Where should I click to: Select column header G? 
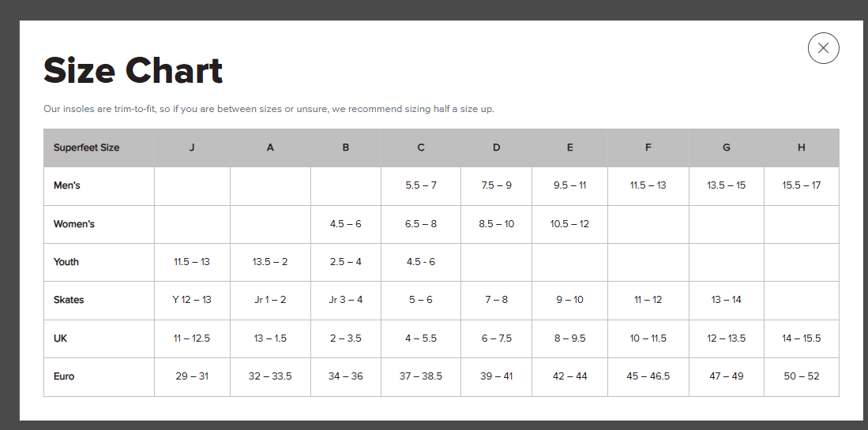click(x=727, y=148)
